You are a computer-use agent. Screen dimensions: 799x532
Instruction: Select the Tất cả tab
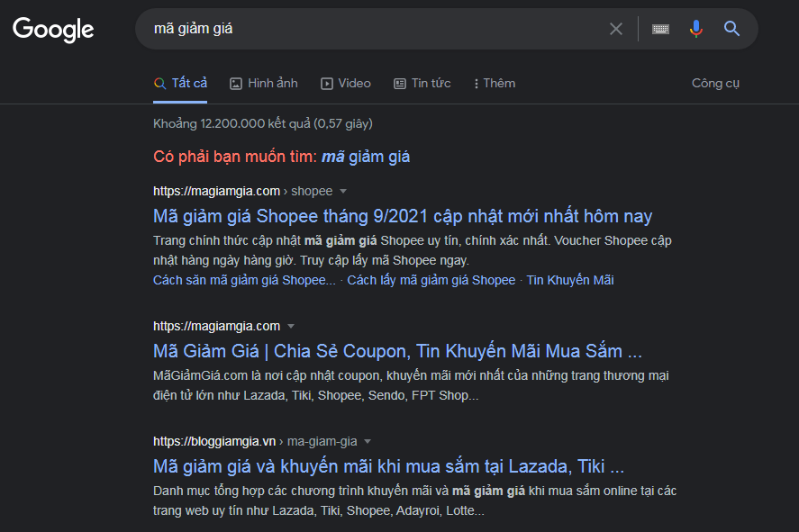point(180,83)
